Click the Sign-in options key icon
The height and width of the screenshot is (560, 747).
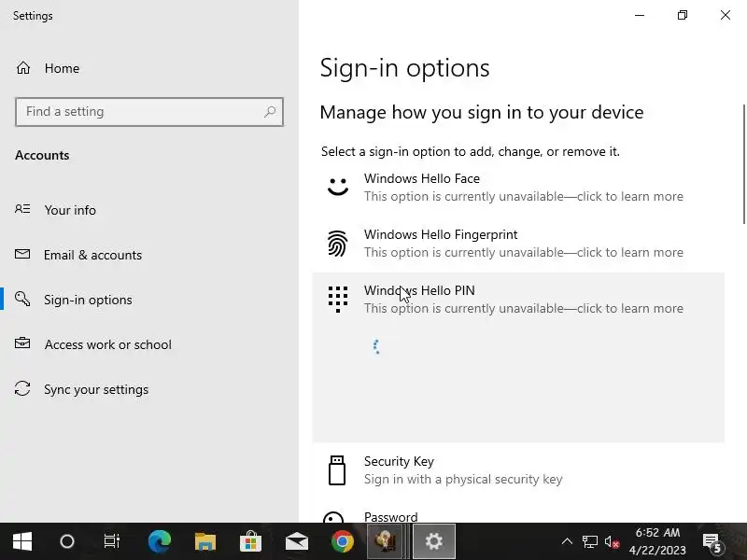pos(22,299)
